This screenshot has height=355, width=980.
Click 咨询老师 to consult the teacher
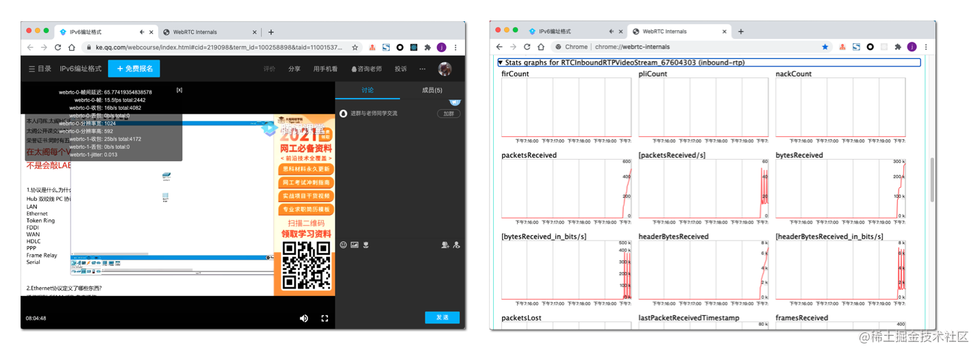pyautogui.click(x=366, y=69)
